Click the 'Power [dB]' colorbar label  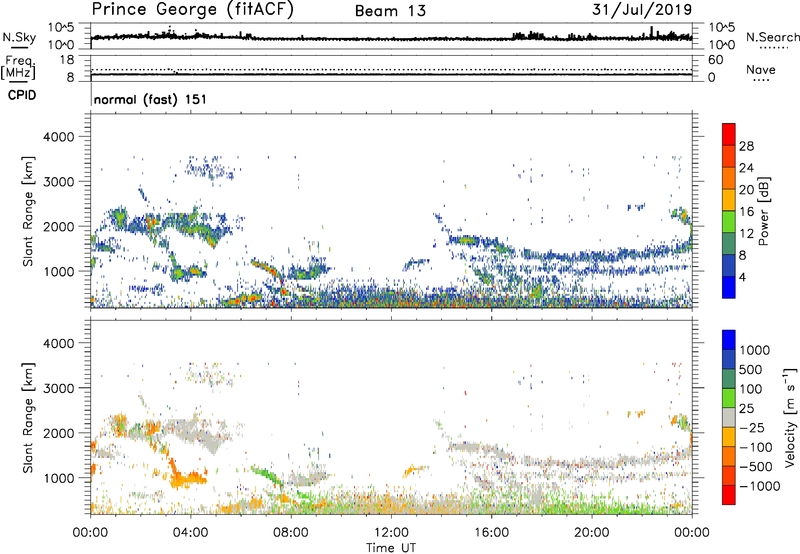click(x=763, y=211)
